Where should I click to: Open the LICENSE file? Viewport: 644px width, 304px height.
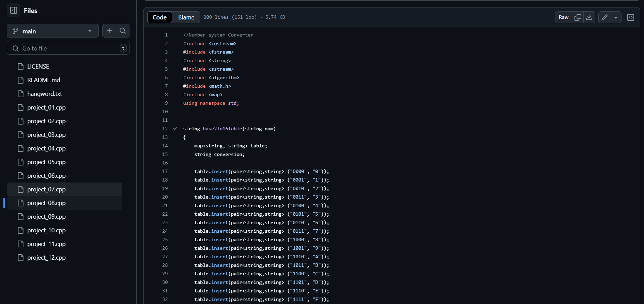(x=64, y=67)
